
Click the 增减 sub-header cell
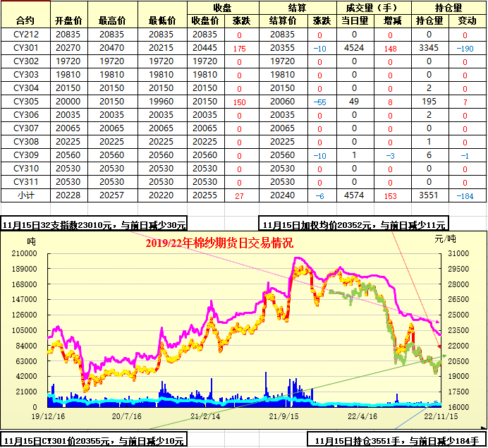click(389, 21)
